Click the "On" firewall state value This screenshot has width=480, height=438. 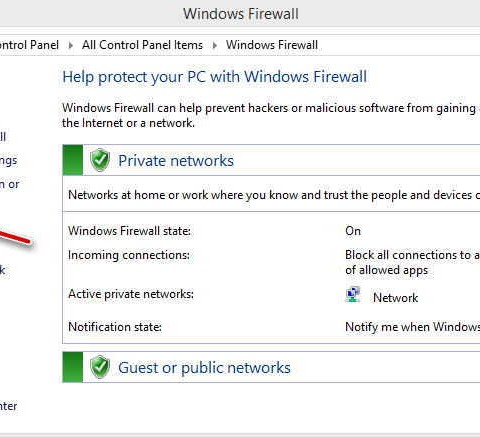click(353, 231)
